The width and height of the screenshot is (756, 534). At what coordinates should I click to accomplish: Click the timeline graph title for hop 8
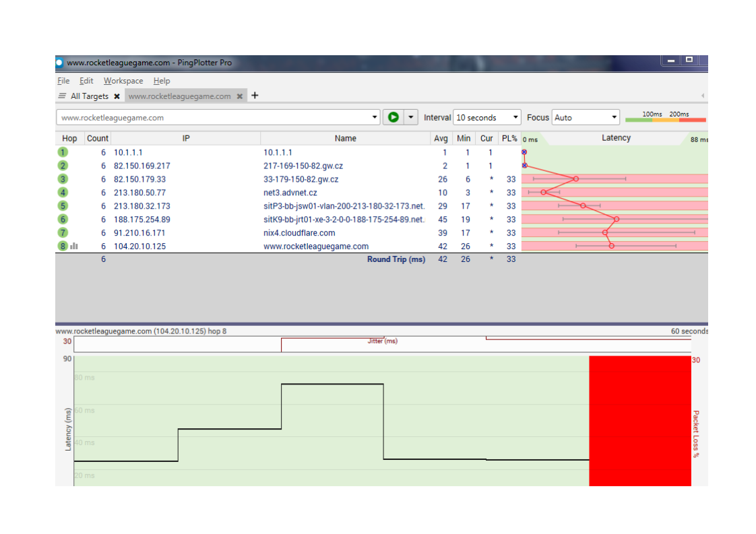coord(141,331)
